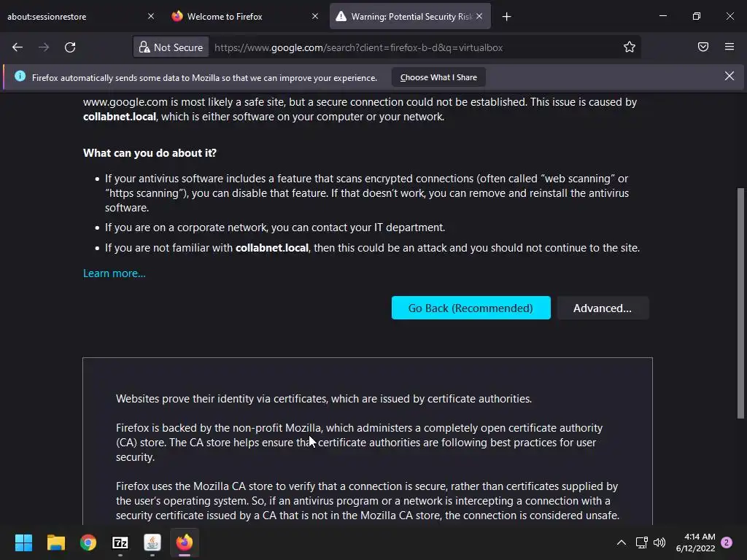Screen dimensions: 747x560
Task: Launch Google Chrome from taskbar
Action: click(x=88, y=542)
